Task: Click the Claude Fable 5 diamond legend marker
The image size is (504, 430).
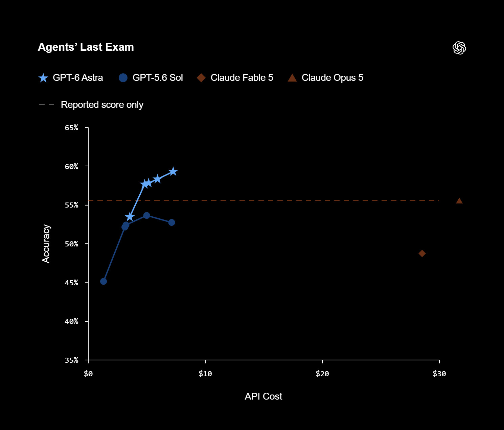Action: [x=201, y=78]
